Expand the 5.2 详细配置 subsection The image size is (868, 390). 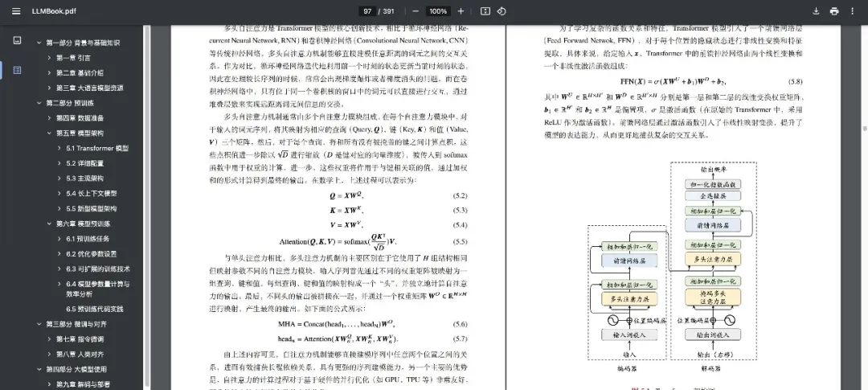coord(59,163)
